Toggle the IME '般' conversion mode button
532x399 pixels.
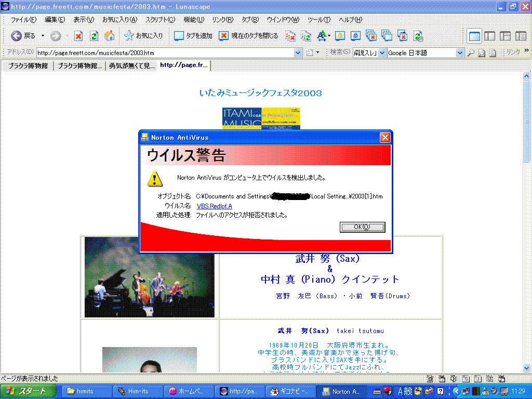[408, 392]
